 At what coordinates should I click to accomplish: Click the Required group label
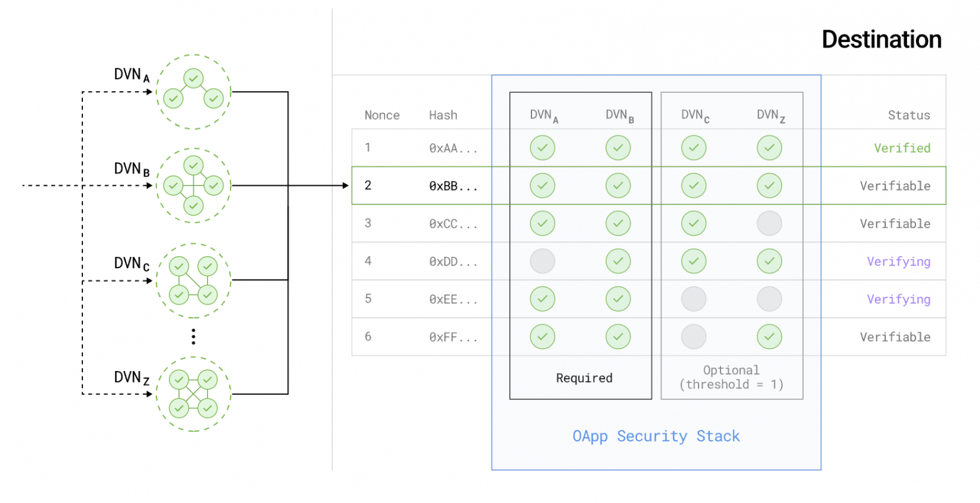[x=584, y=378]
